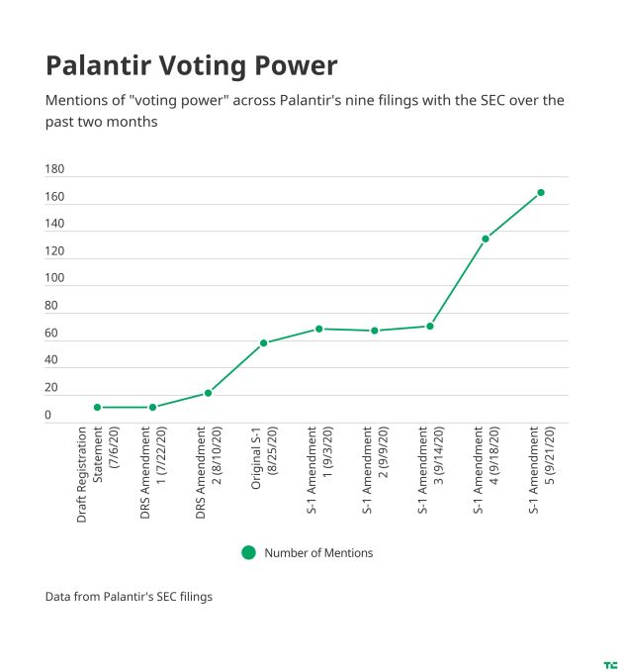The image size is (624, 672).
Task: Click the 180 value on the y-axis
Action: pyautogui.click(x=54, y=170)
